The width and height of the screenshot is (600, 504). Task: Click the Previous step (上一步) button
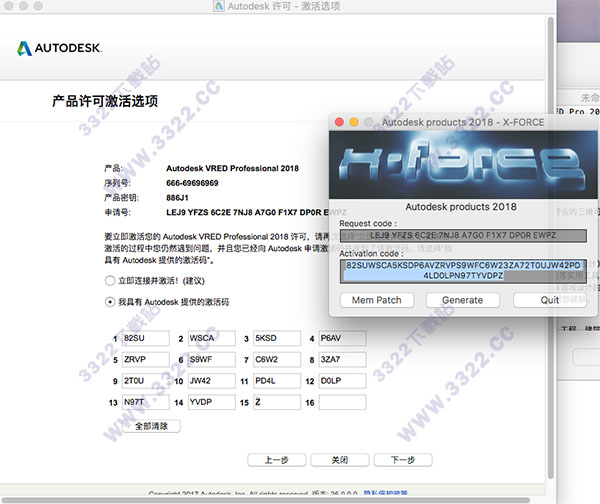pyautogui.click(x=277, y=460)
